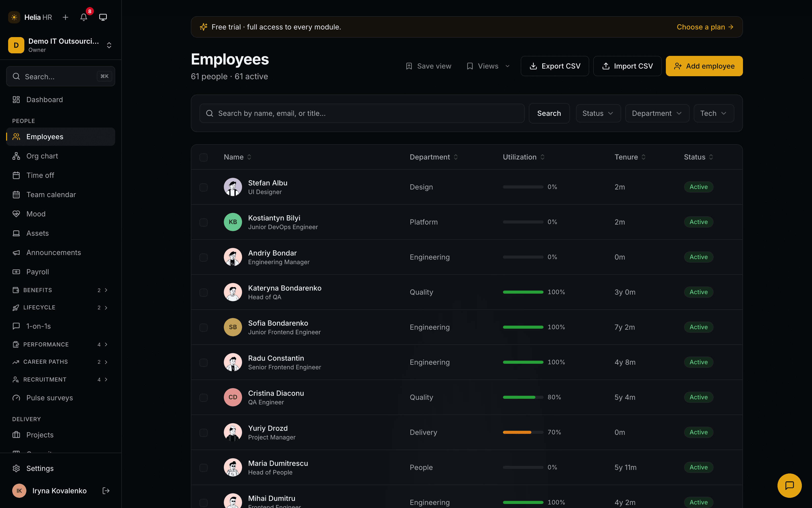Click in the employee name search field

pos(362,113)
